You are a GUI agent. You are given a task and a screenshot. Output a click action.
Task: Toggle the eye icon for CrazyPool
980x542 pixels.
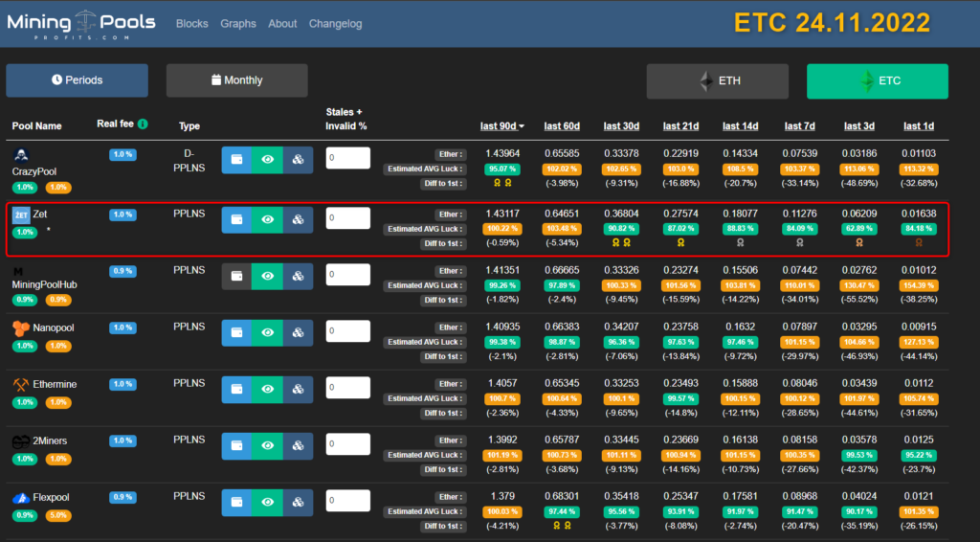coord(267,161)
